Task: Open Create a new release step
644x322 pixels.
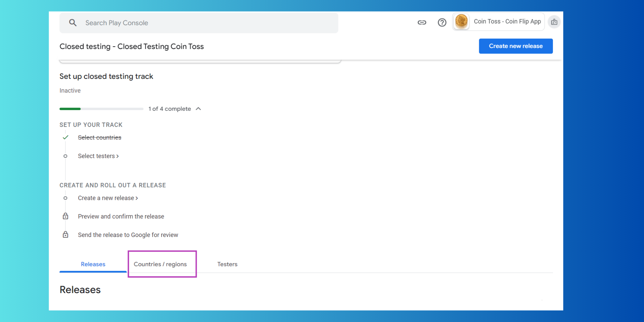Action: tap(108, 198)
